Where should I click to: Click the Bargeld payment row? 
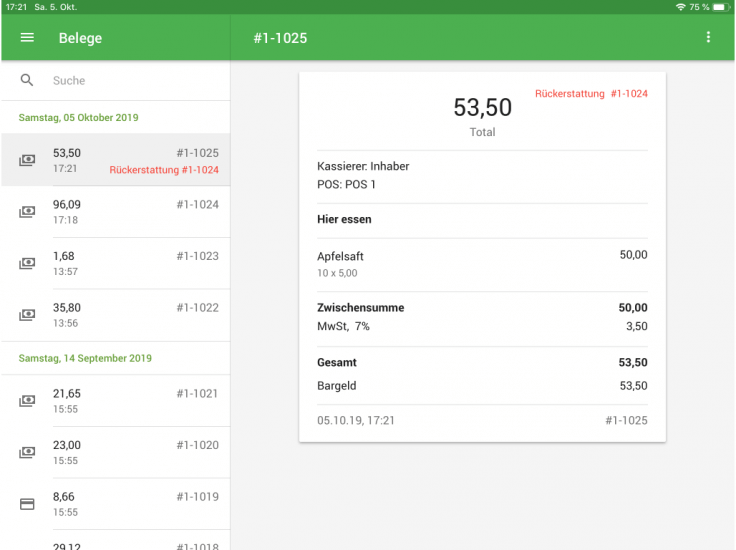(x=483, y=386)
